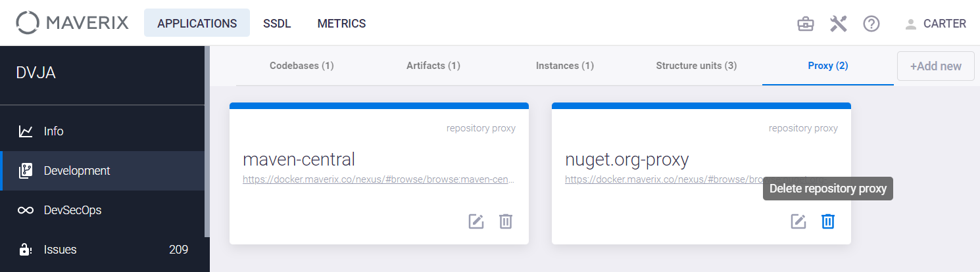Edit the maven-central repository proxy
The image size is (980, 272).
476,221
